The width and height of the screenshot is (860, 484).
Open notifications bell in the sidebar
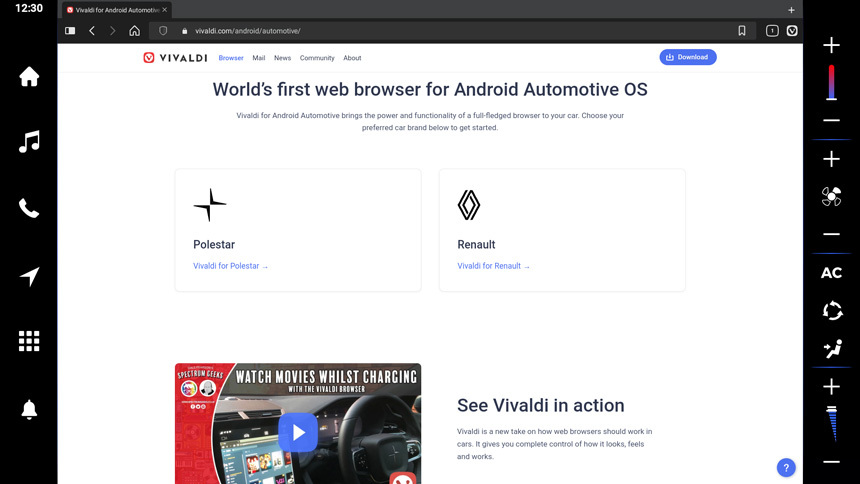coord(29,409)
